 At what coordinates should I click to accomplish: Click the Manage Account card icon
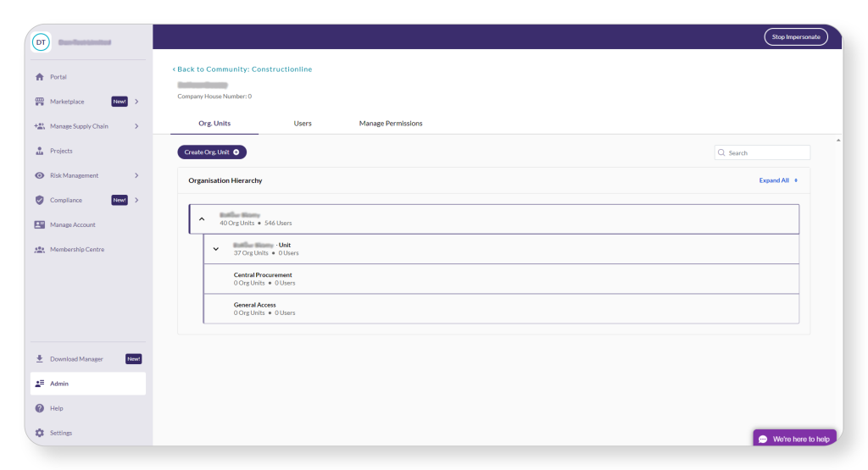(x=39, y=224)
